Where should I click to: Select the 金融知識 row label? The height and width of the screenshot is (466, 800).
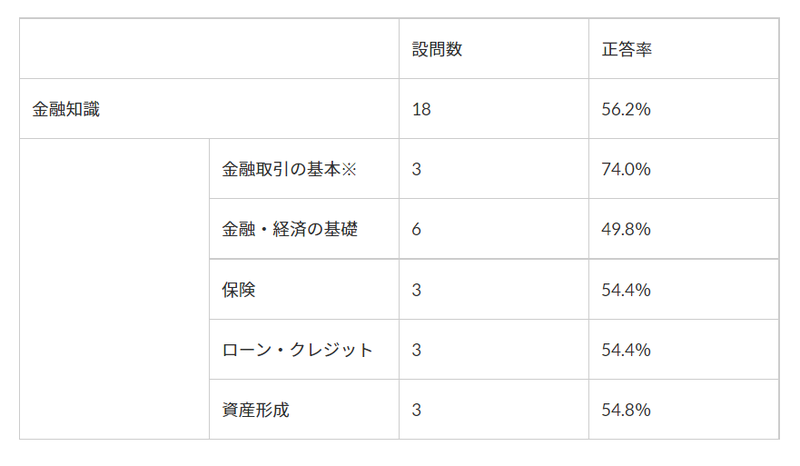coord(66,109)
